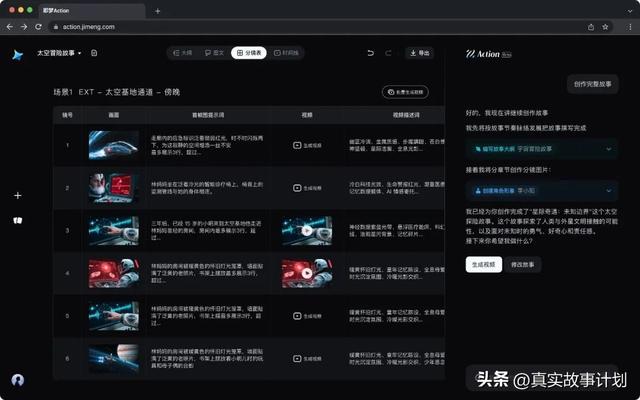Image resolution: width=640 pixels, height=400 pixels.
Task: Click the 视频描述词 column header
Action: (x=406, y=115)
